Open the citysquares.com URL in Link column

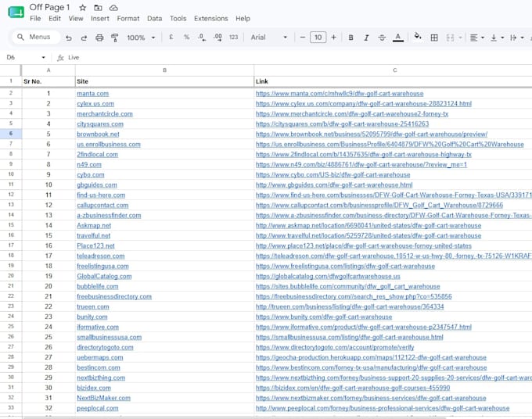[x=343, y=124]
